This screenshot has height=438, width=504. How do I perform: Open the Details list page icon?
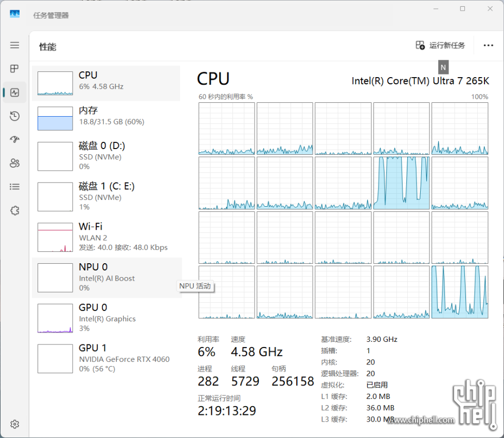click(x=14, y=187)
